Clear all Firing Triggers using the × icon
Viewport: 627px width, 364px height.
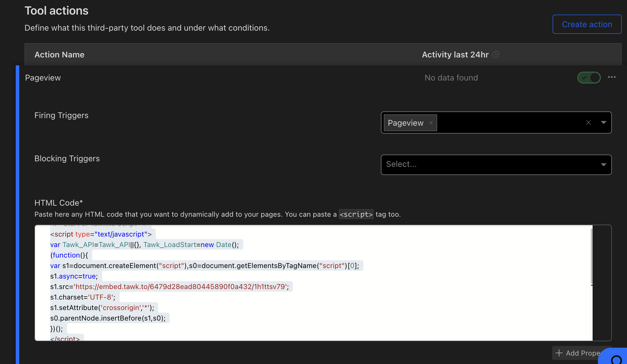click(589, 123)
